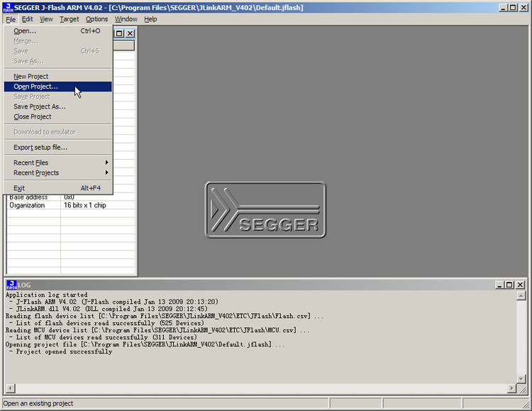Click the Organization row label
Image resolution: width=532 pixels, height=411 pixels.
point(27,205)
